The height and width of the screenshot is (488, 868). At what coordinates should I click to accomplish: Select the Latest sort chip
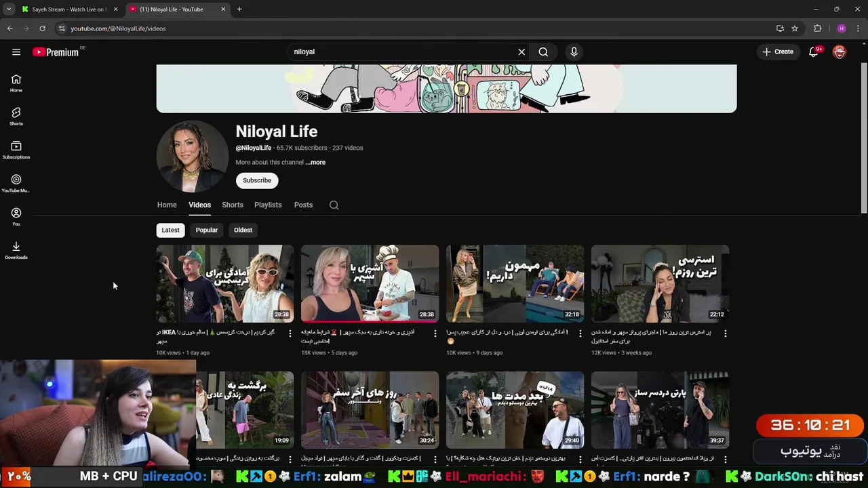click(170, 230)
